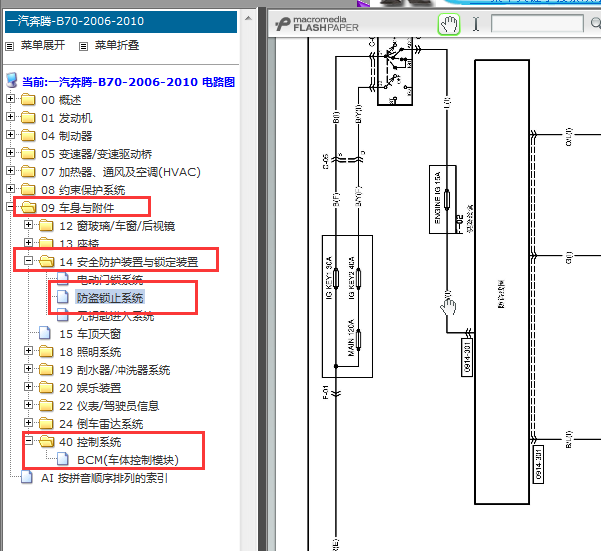The image size is (601, 551).
Task: Collapse the 09 车身与附件 node
Action: [10, 207]
